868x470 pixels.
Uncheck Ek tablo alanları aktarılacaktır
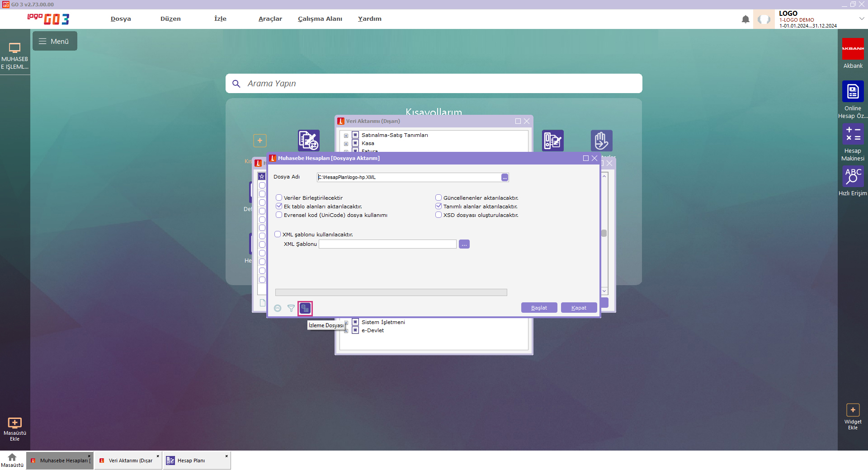[x=279, y=206]
